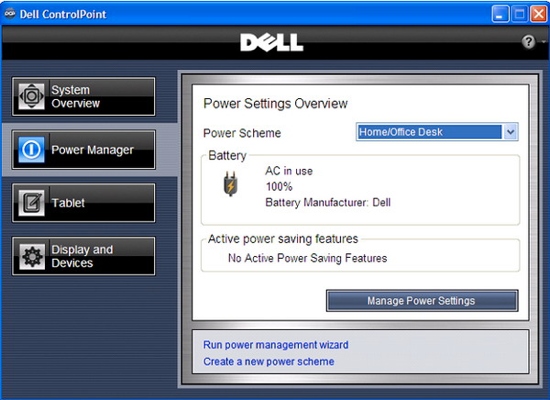Click the System Overview icon
The width and height of the screenshot is (550, 400).
pos(32,96)
